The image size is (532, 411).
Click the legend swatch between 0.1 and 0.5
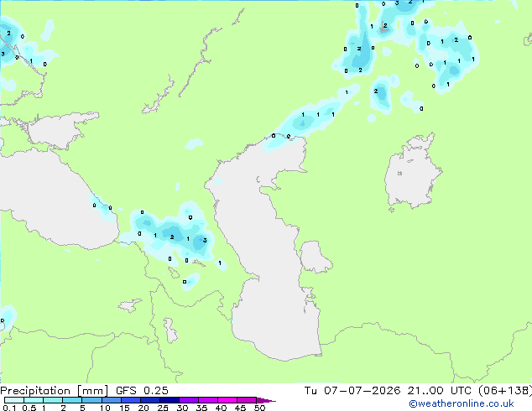(x=14, y=400)
